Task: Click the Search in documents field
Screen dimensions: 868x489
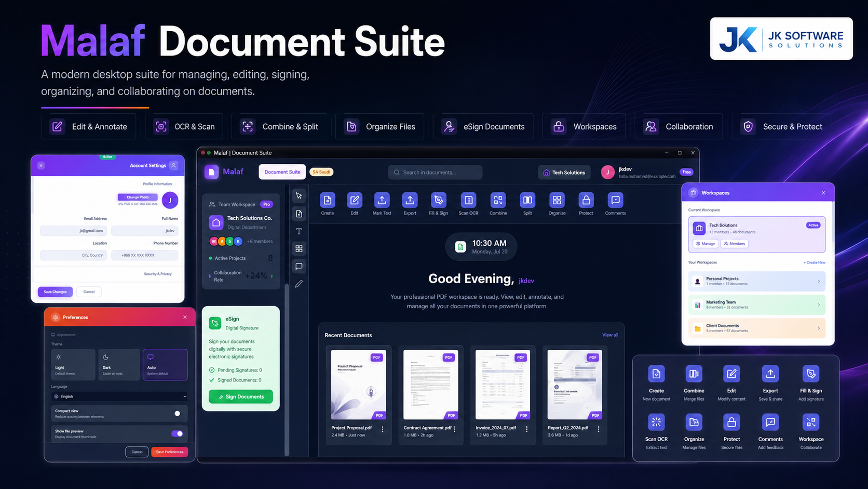Action: [x=435, y=173]
